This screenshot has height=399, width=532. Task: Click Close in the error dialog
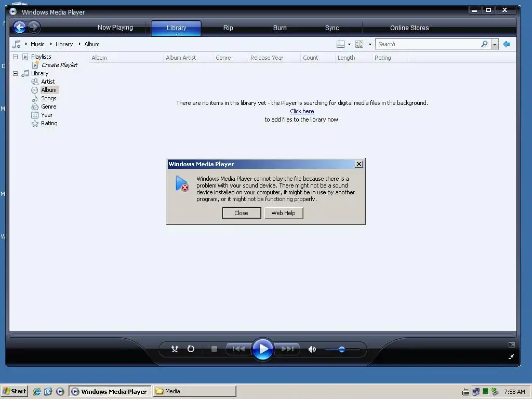click(x=242, y=213)
